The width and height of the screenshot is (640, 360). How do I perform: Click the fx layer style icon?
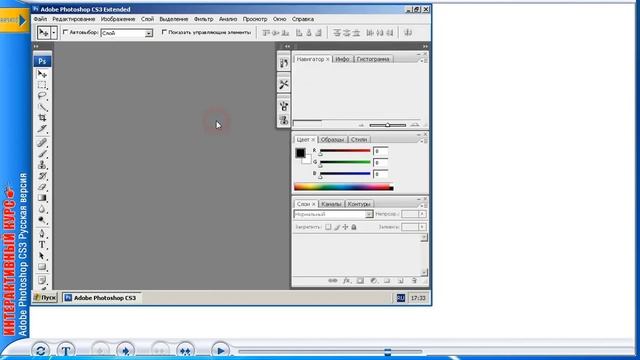tap(347, 281)
